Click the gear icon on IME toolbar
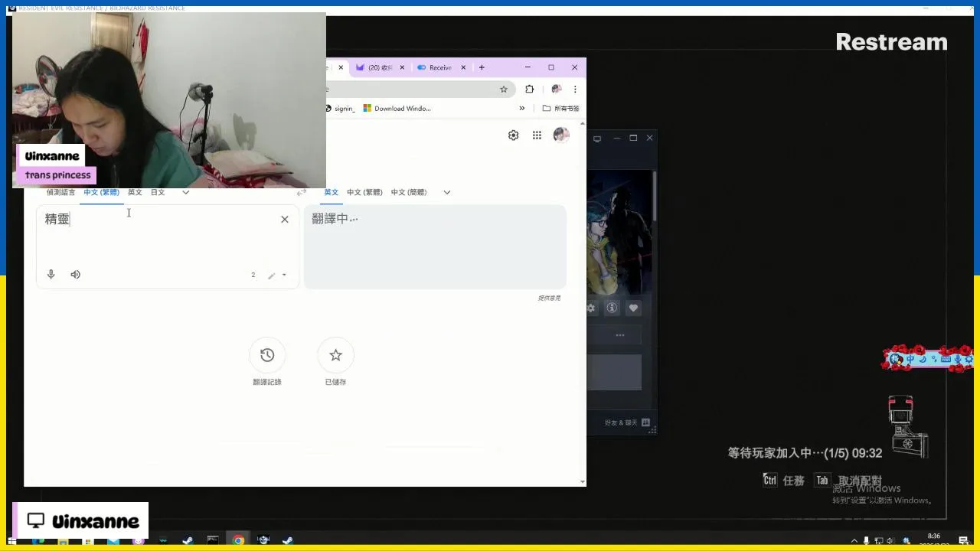Viewport: 980px width, 551px height. 969,359
